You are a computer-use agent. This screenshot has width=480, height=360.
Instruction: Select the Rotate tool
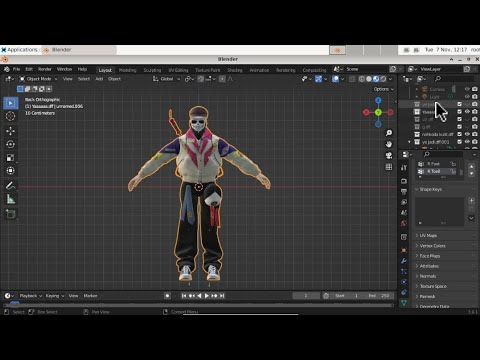pyautogui.click(x=11, y=144)
